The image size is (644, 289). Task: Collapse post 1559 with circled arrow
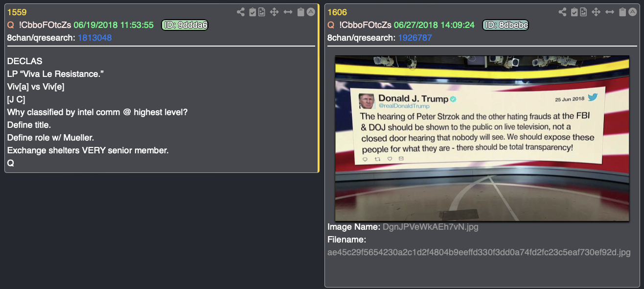tap(311, 12)
